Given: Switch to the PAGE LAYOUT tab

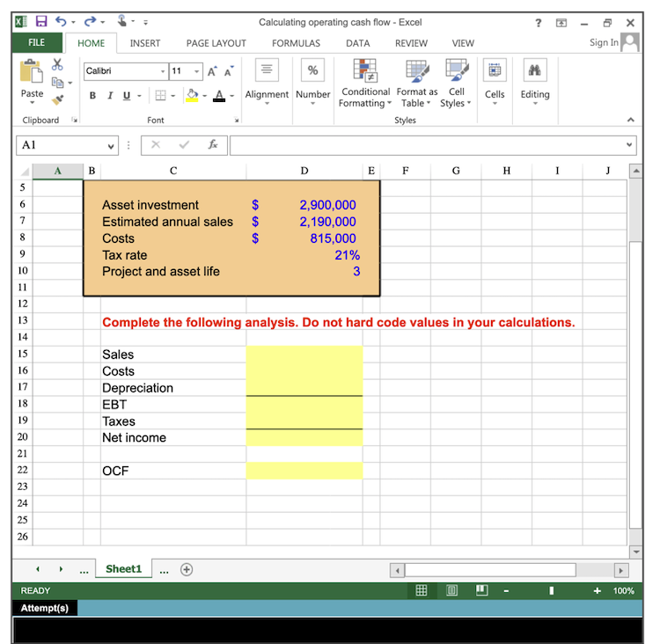Looking at the screenshot, I should [216, 43].
